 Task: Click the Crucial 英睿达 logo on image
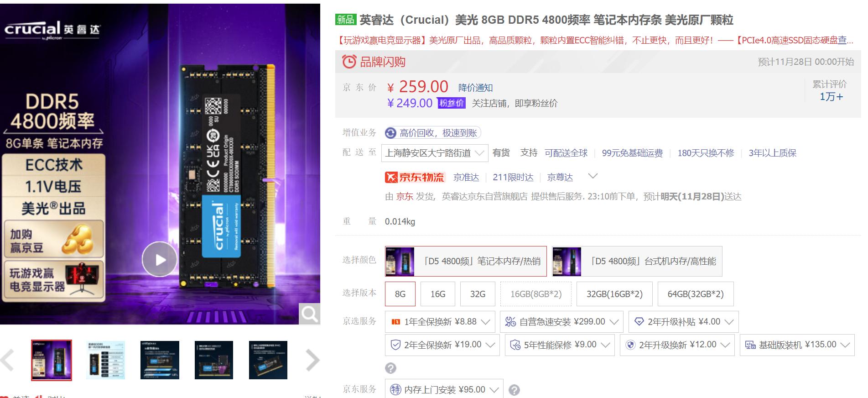tap(52, 30)
